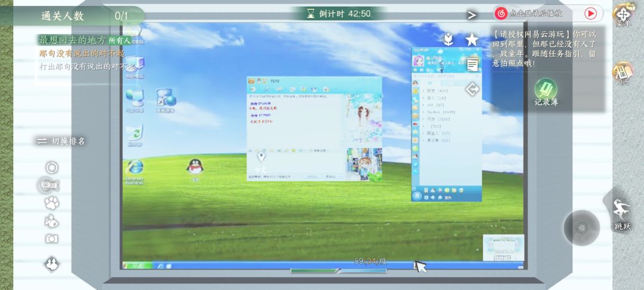Click the chat window message input area

[295, 164]
